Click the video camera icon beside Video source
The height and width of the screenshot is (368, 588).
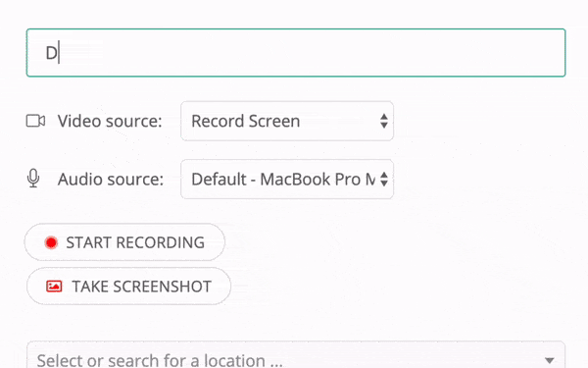pyautogui.click(x=35, y=121)
